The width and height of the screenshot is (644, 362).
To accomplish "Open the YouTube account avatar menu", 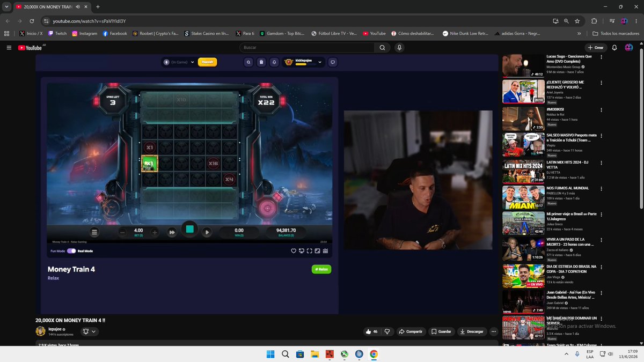I will coord(629,48).
